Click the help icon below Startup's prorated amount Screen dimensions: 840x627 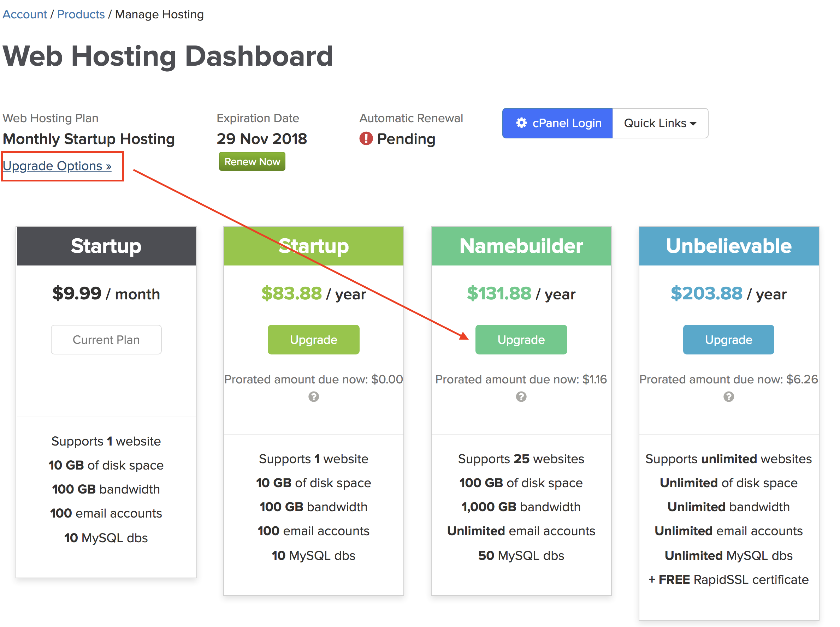point(313,397)
